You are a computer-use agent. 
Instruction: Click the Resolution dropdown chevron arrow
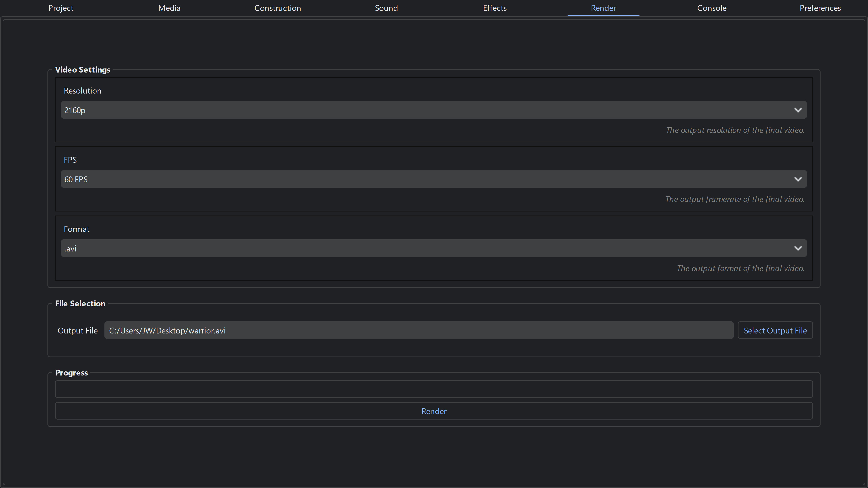point(797,110)
